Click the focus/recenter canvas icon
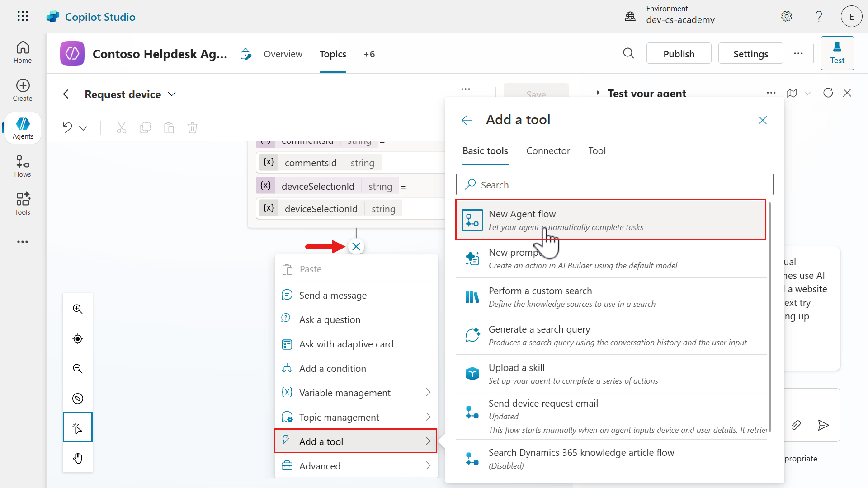Viewport: 868px width, 488px height. 78,339
